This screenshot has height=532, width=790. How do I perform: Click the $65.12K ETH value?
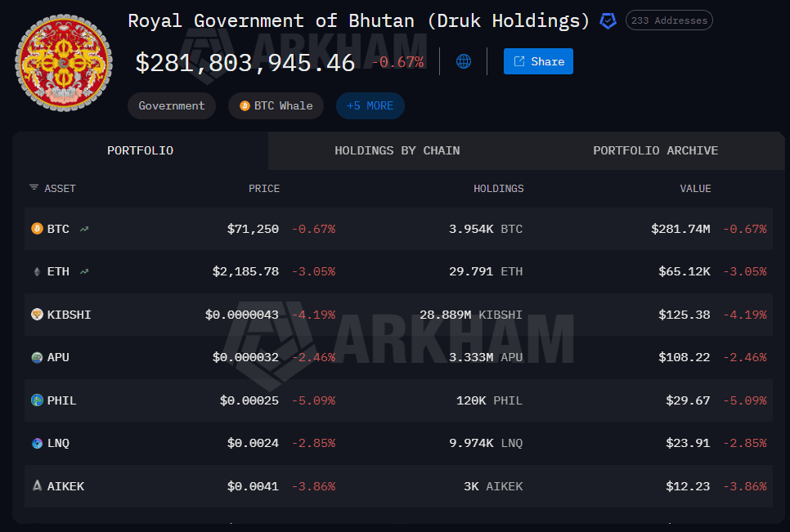click(x=685, y=272)
